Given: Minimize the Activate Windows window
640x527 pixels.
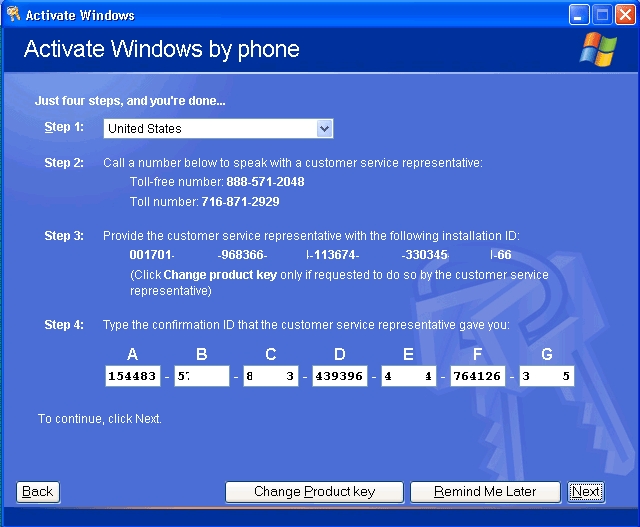Looking at the screenshot, I should click(x=579, y=15).
